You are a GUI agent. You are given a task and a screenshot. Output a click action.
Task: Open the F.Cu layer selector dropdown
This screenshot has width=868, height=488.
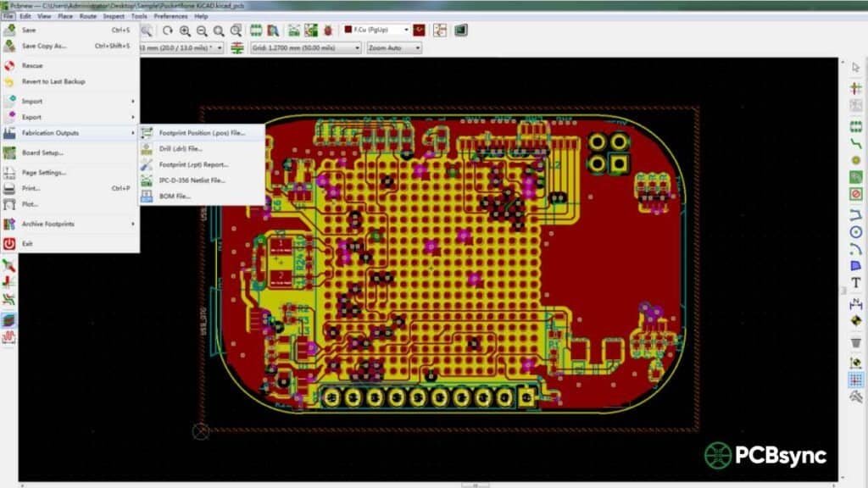pos(377,30)
